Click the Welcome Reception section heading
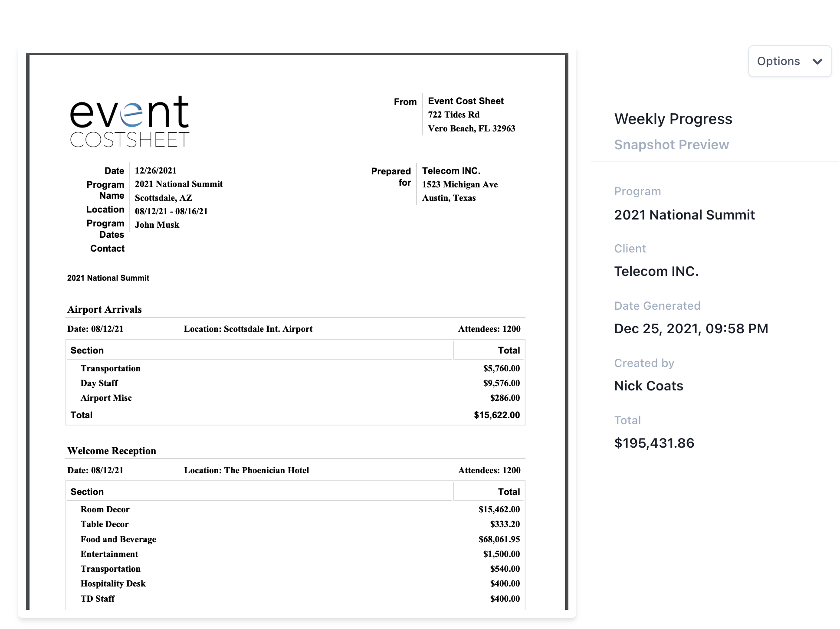 click(112, 451)
